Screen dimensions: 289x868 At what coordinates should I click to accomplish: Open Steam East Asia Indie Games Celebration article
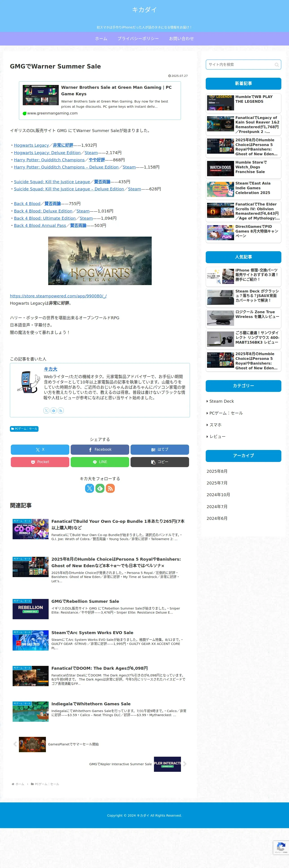pos(243,190)
